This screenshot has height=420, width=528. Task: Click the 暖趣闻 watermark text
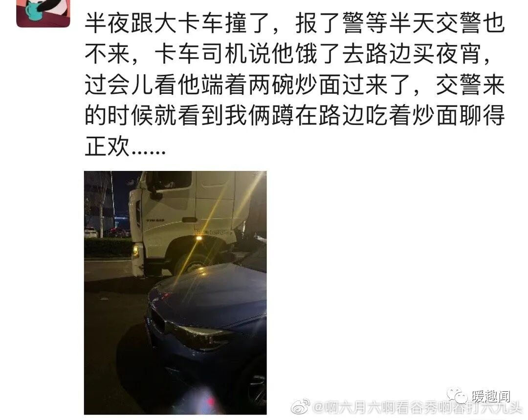click(x=491, y=397)
